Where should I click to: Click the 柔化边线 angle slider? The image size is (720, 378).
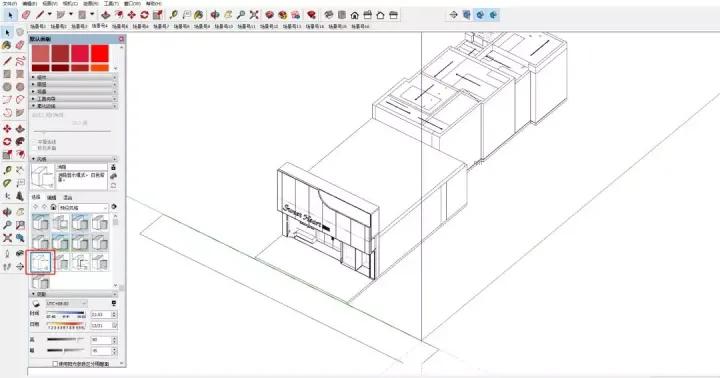[x=71, y=131]
